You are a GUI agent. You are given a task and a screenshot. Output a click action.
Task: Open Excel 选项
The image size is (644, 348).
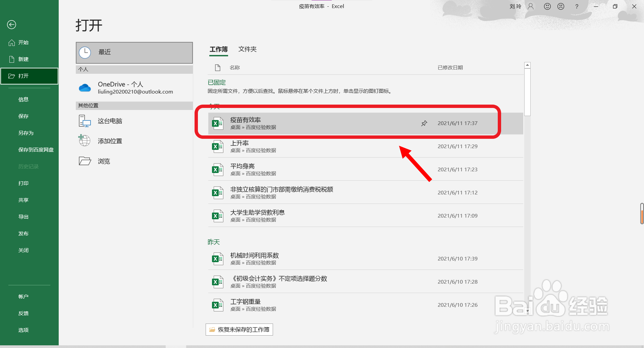pos(29,330)
